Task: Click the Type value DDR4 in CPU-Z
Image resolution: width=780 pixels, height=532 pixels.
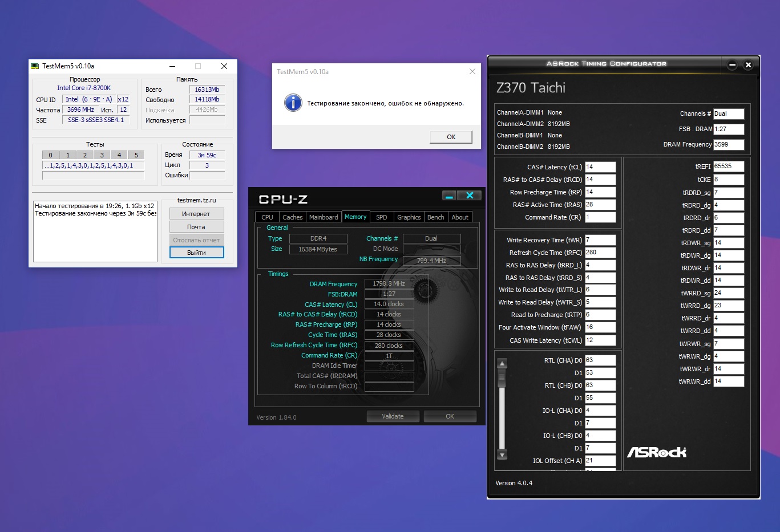Action: [318, 238]
